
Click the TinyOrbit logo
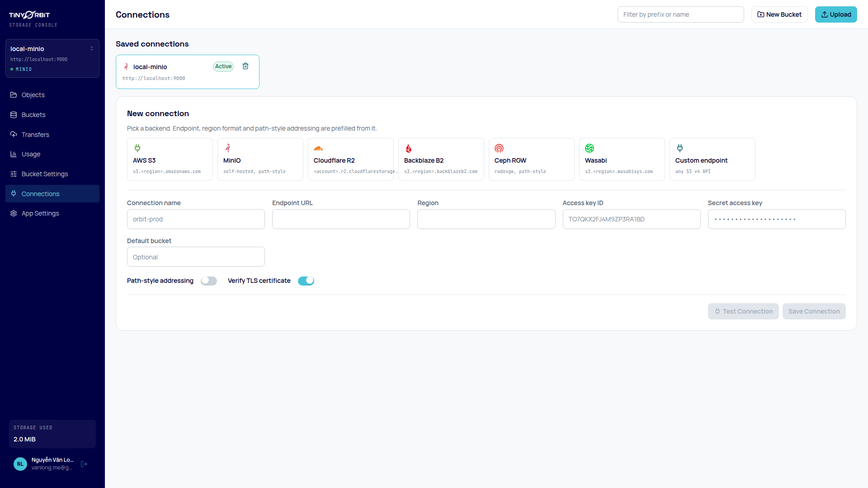coord(29,15)
